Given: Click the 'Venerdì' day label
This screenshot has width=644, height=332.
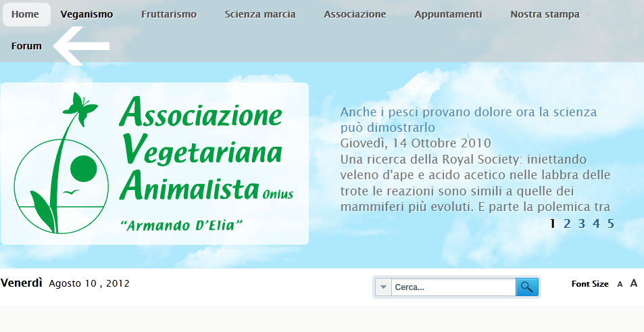Looking at the screenshot, I should [x=22, y=283].
